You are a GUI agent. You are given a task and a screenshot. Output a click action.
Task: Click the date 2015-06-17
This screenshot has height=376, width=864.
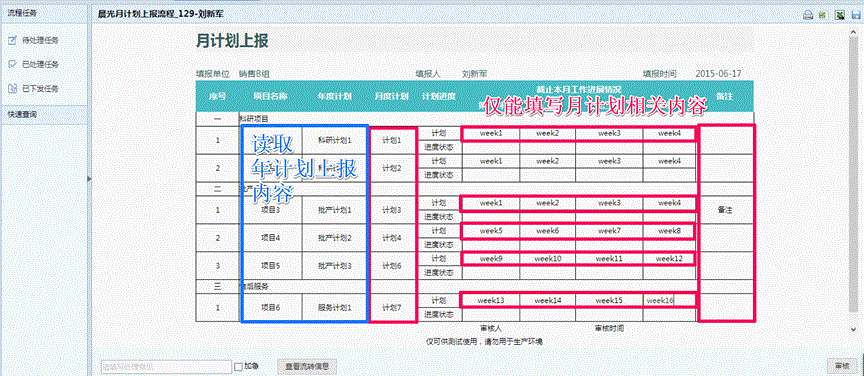click(x=719, y=73)
